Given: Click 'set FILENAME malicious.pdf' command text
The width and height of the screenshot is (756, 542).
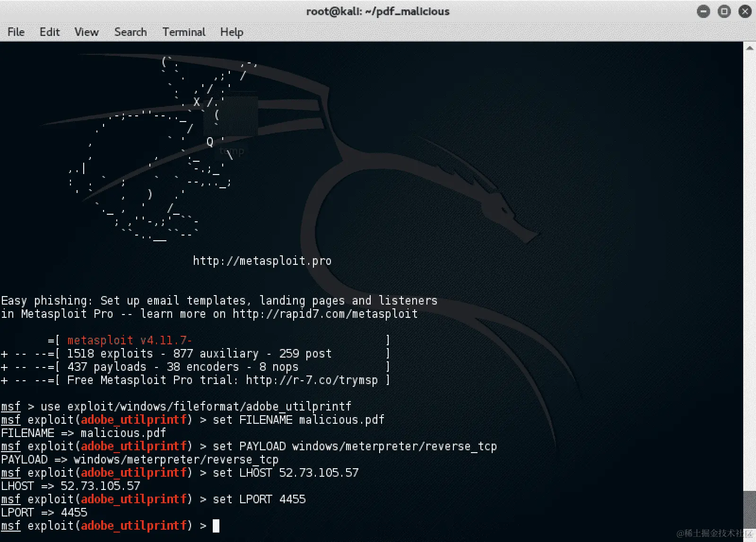Looking at the screenshot, I should [298, 420].
